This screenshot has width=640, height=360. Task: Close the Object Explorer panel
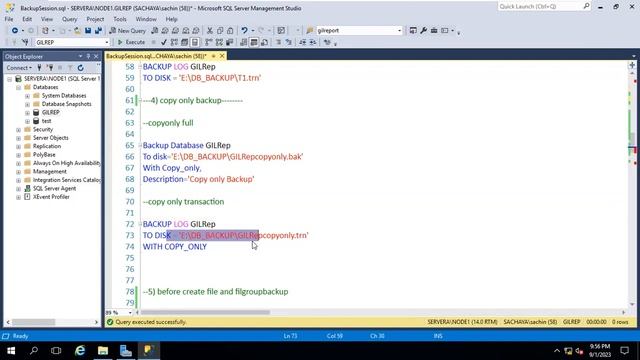[x=96, y=56]
